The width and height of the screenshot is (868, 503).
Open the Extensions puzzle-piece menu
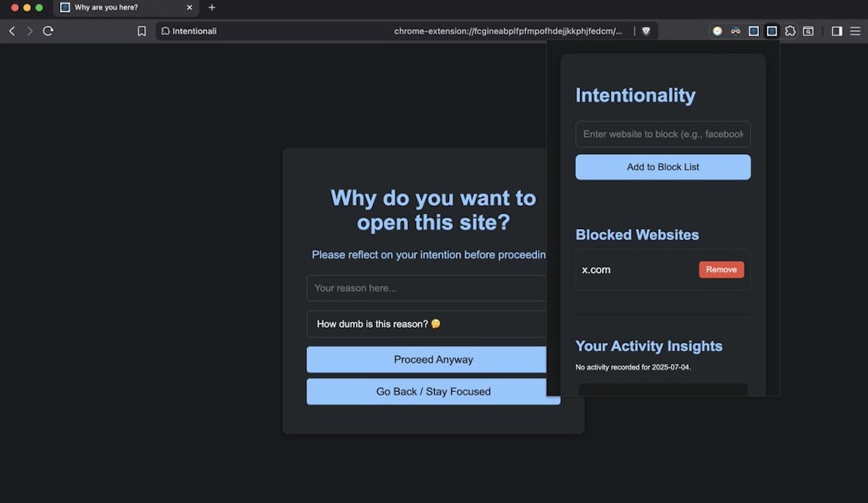point(790,31)
